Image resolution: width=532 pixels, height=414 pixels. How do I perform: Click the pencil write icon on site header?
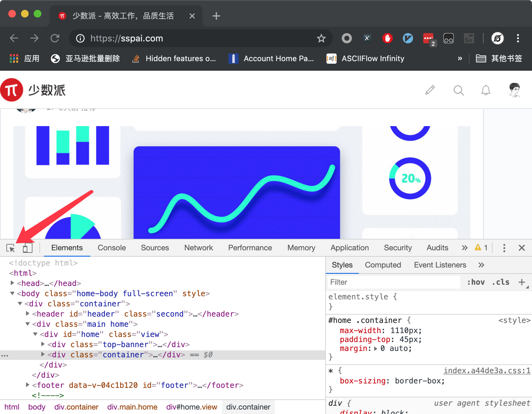click(430, 90)
